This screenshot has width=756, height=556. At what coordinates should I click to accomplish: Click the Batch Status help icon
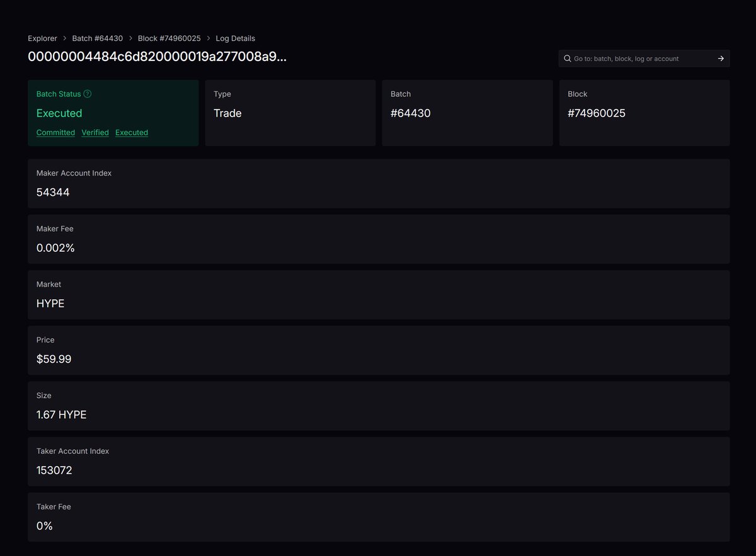88,94
